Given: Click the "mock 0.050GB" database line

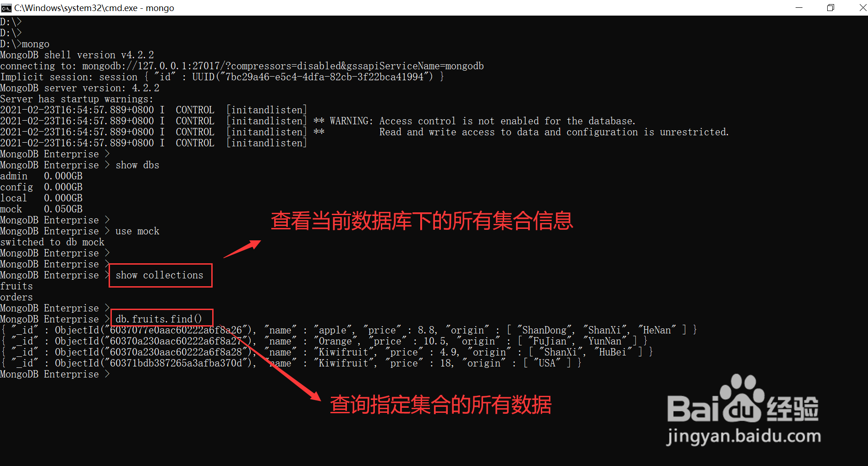Looking at the screenshot, I should click(x=41, y=209).
